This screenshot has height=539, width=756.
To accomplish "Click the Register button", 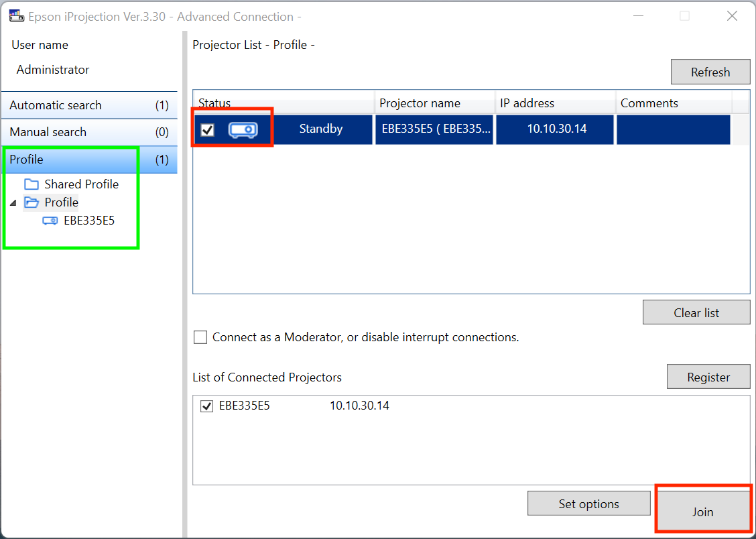I will (708, 377).
